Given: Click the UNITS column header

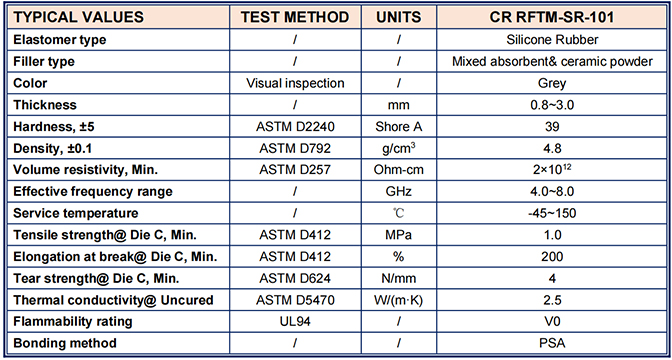Looking at the screenshot, I should pos(399,17).
